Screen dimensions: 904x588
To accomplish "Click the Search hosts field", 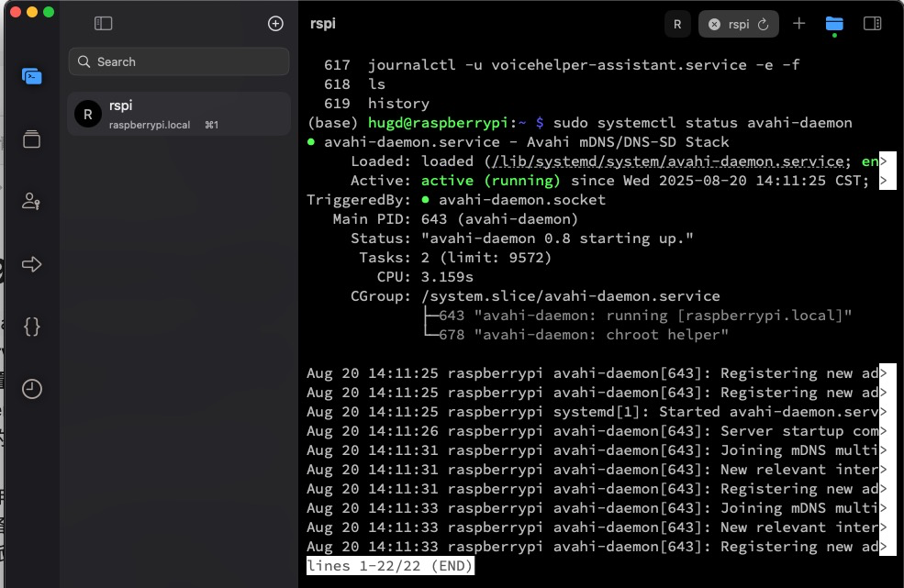I will [x=179, y=61].
